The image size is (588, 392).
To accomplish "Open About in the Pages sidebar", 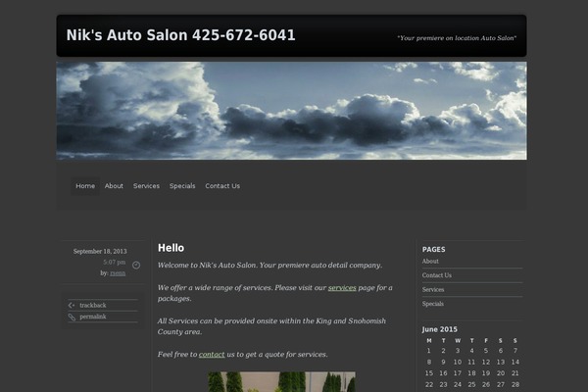I will pos(430,261).
